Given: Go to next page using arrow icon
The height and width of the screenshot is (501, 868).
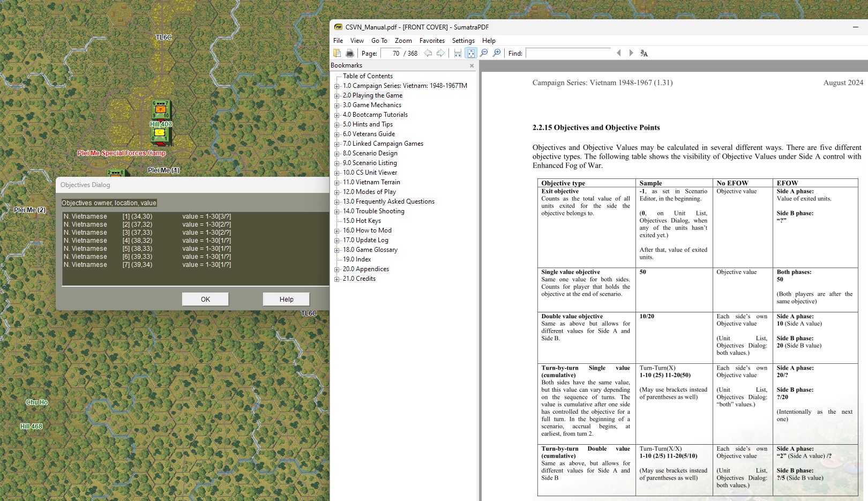Looking at the screenshot, I should pyautogui.click(x=440, y=53).
